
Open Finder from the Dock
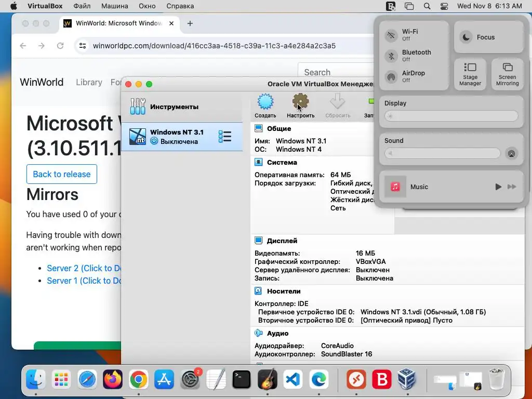(36, 379)
